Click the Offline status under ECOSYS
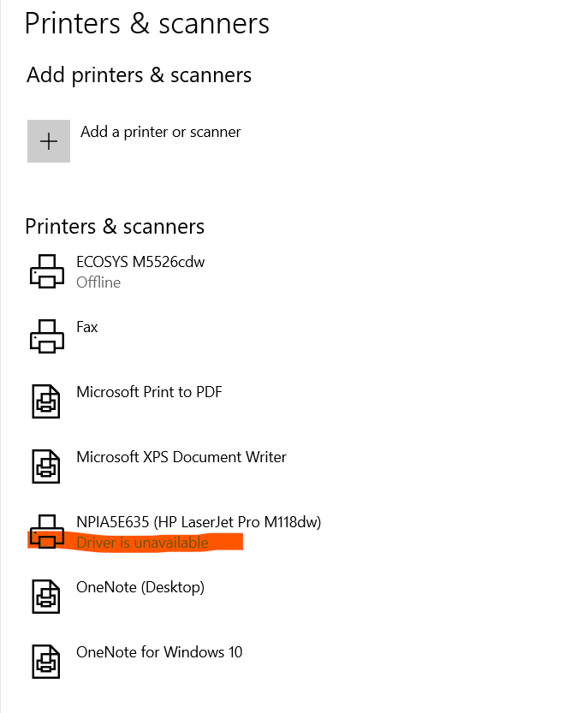 98,282
